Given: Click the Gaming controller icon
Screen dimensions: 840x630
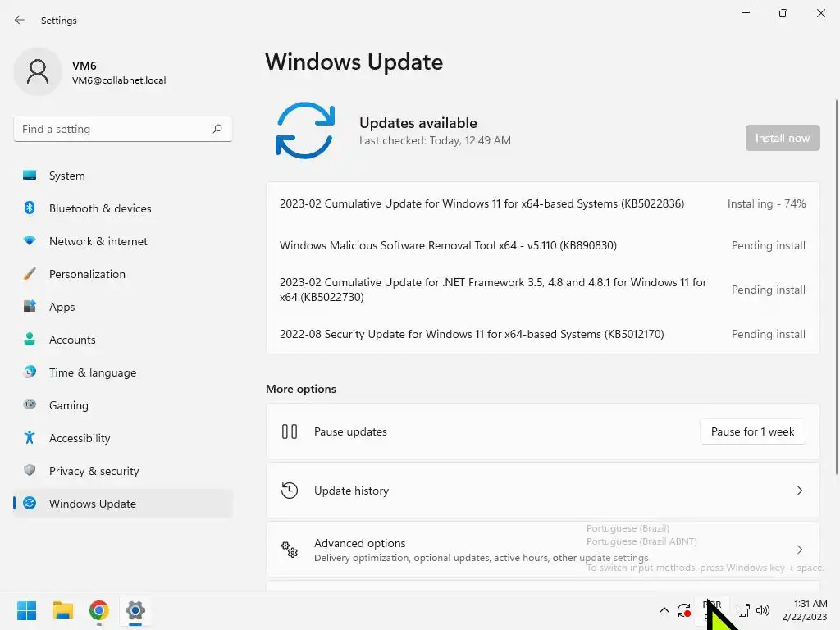Looking at the screenshot, I should (x=30, y=404).
